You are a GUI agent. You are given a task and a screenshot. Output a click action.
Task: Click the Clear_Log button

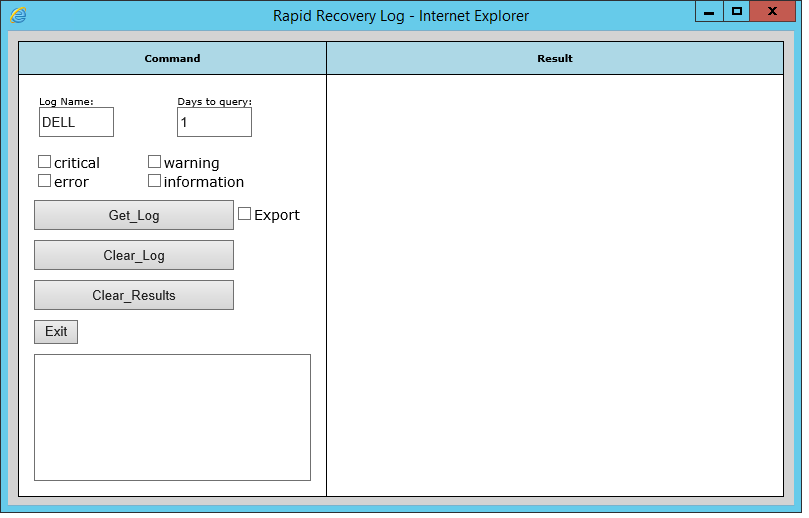pyautogui.click(x=134, y=255)
